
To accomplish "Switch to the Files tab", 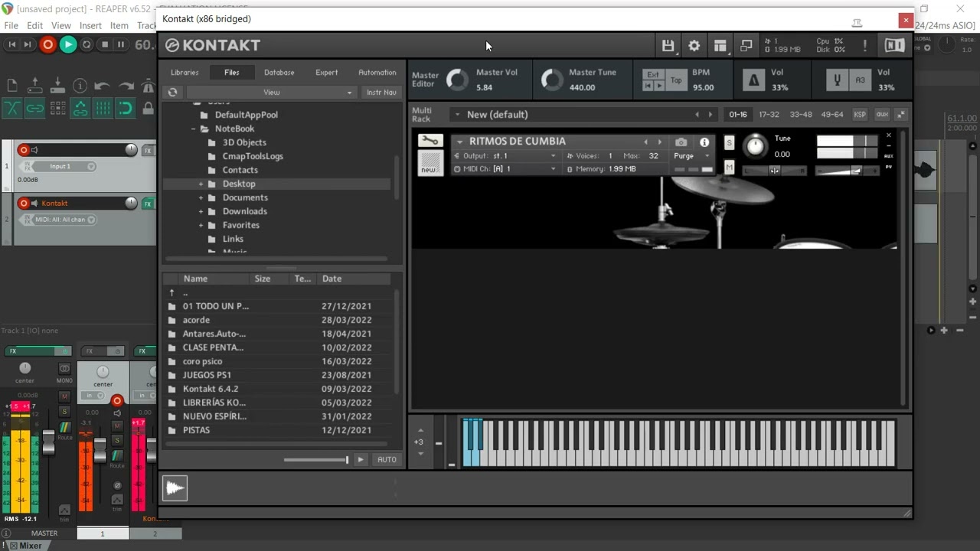I will point(232,73).
